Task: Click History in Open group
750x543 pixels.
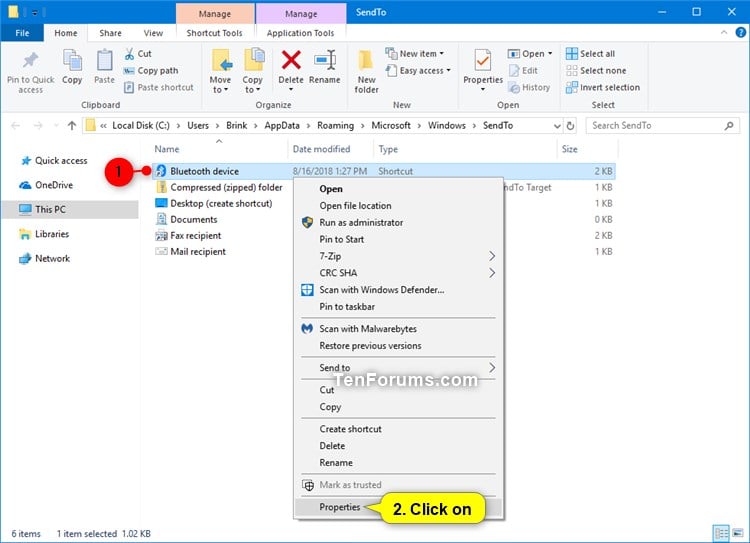Action: (529, 87)
